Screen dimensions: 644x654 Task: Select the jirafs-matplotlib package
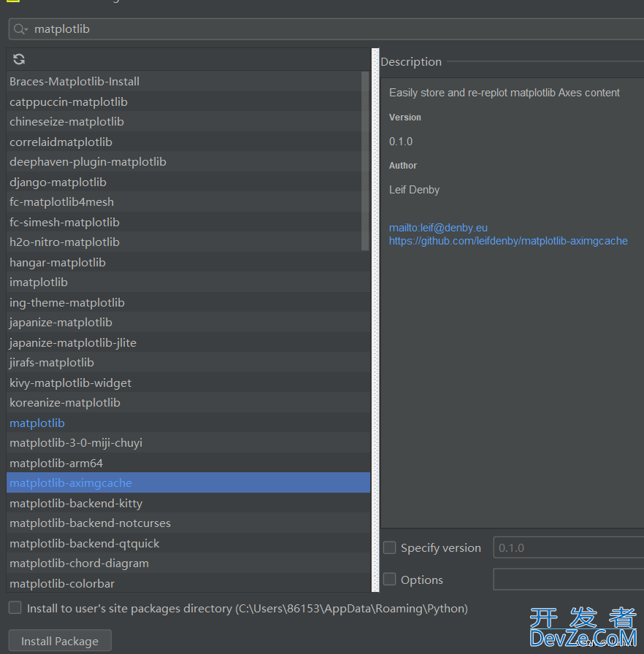pyautogui.click(x=188, y=363)
